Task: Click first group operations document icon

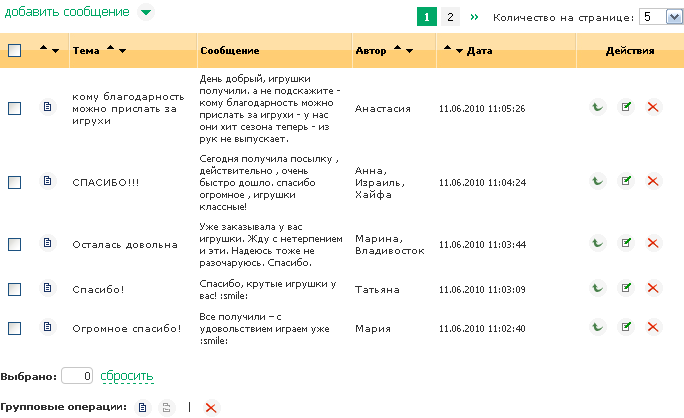Action: coord(142,407)
